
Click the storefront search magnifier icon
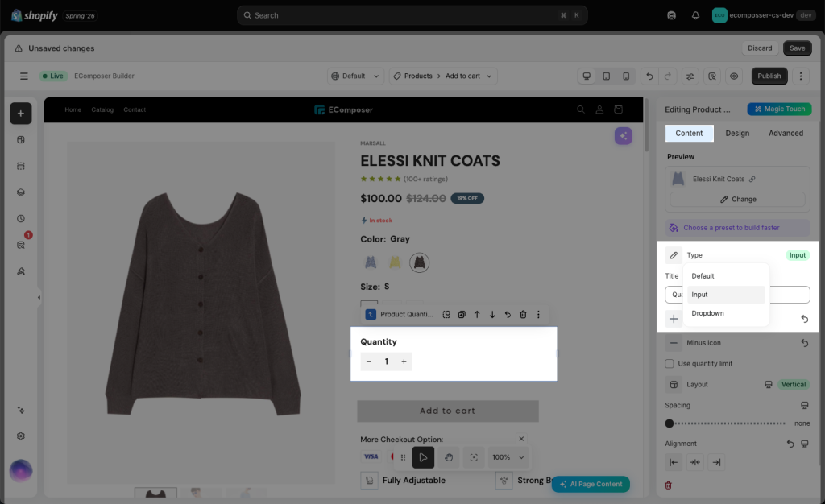581,109
